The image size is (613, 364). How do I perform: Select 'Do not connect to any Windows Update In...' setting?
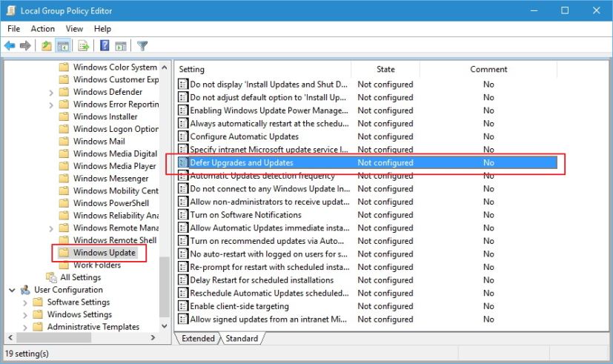[270, 188]
